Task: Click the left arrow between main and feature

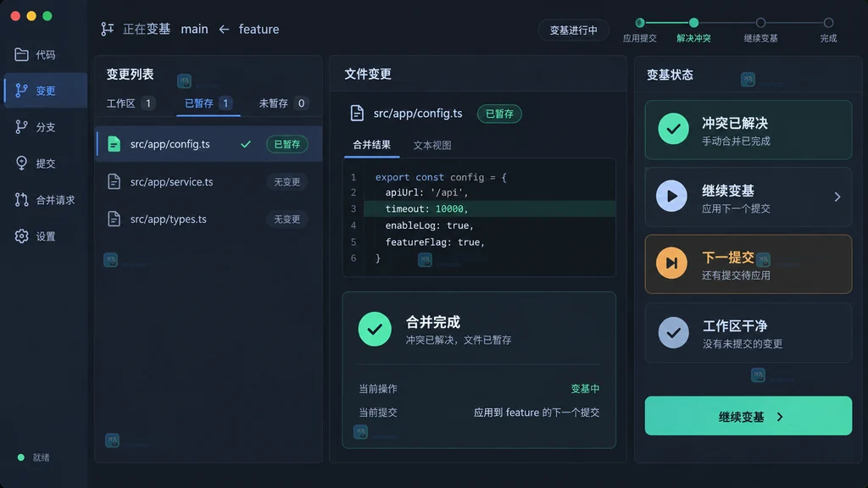Action: (224, 30)
